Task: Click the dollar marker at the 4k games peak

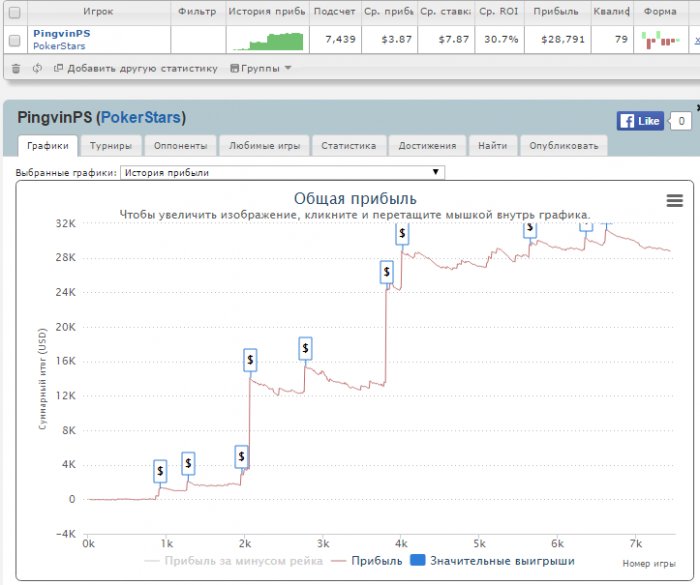Action: (x=402, y=234)
